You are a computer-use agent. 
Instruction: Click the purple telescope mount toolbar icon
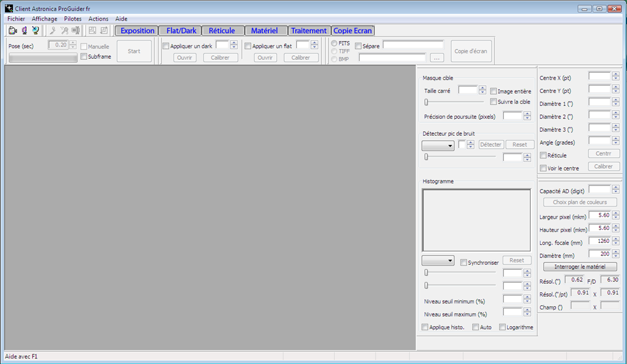tap(24, 31)
